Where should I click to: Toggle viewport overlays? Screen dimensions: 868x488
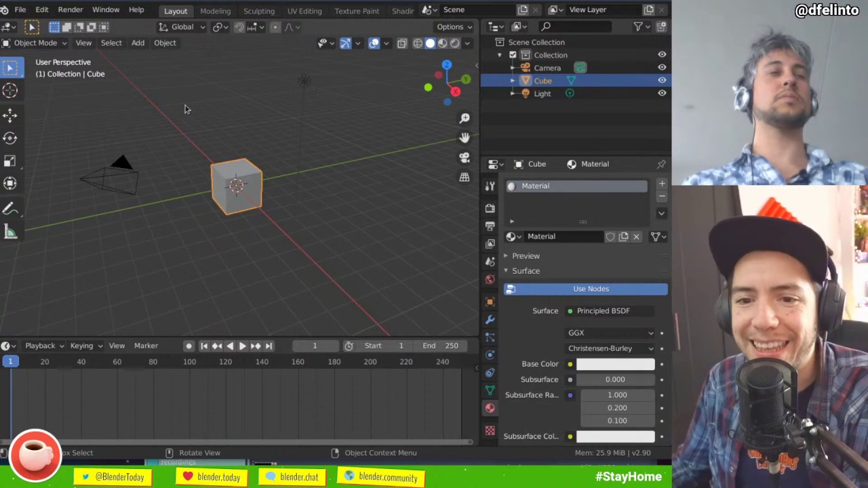tap(374, 43)
